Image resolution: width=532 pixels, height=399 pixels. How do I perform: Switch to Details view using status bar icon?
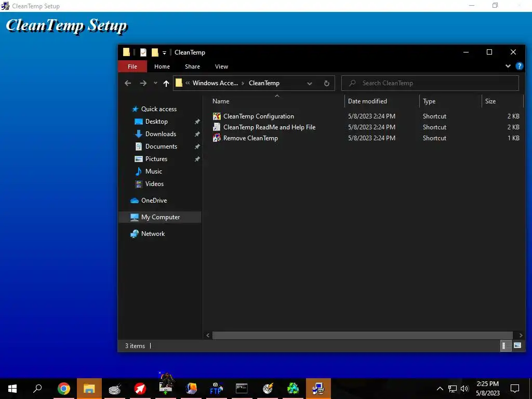point(505,345)
